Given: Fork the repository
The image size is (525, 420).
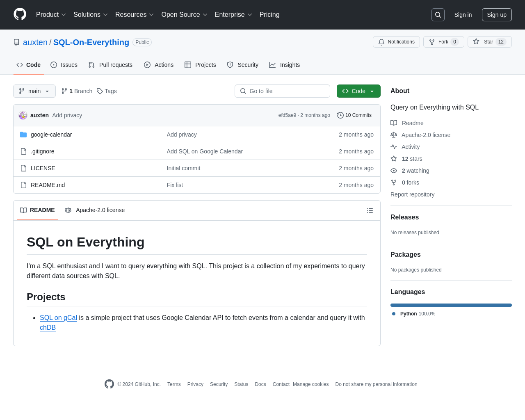Looking at the screenshot, I should tap(444, 42).
